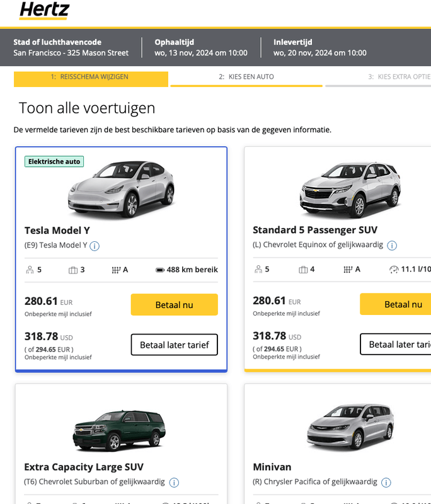Click passenger icon on Tesla card
The image size is (431, 504).
coord(30,270)
